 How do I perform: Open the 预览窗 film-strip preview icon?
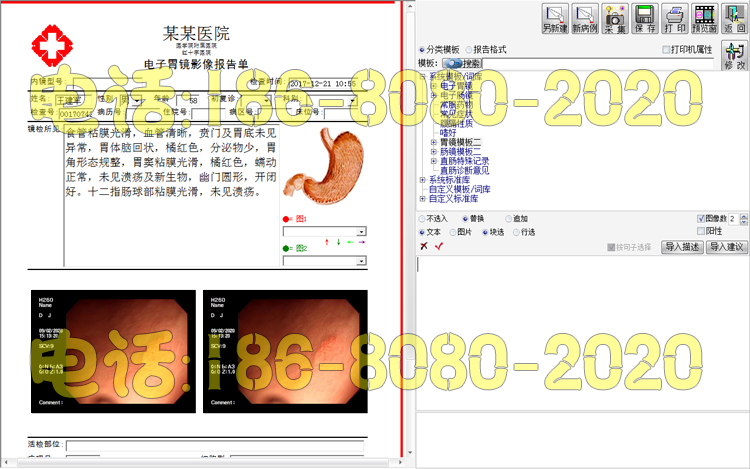point(705,19)
